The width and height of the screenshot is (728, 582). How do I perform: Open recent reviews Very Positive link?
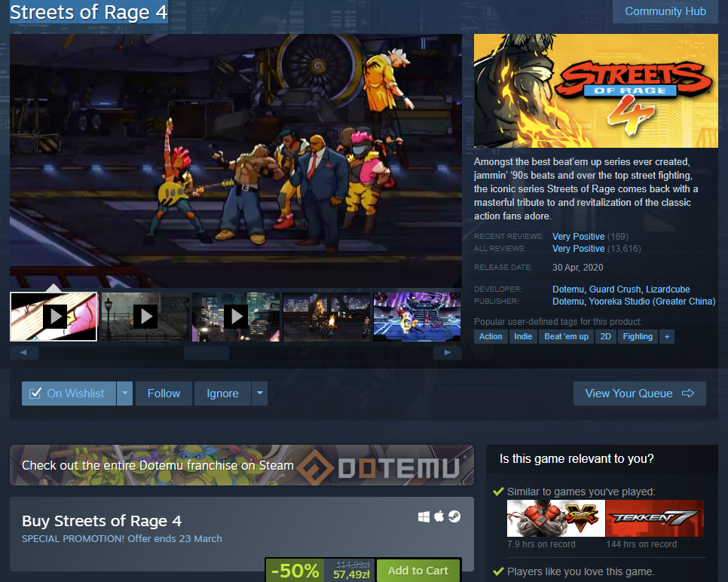[x=578, y=237]
